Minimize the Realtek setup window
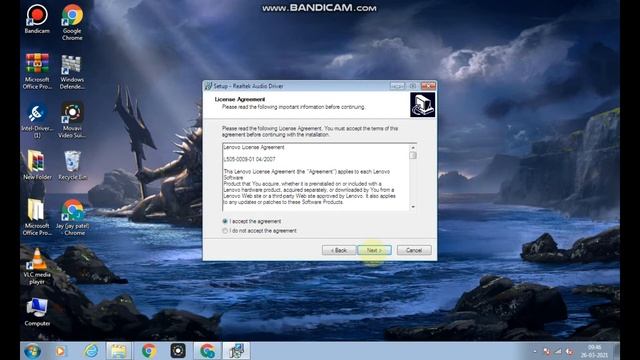This screenshot has width=640, height=360. pos(397,86)
